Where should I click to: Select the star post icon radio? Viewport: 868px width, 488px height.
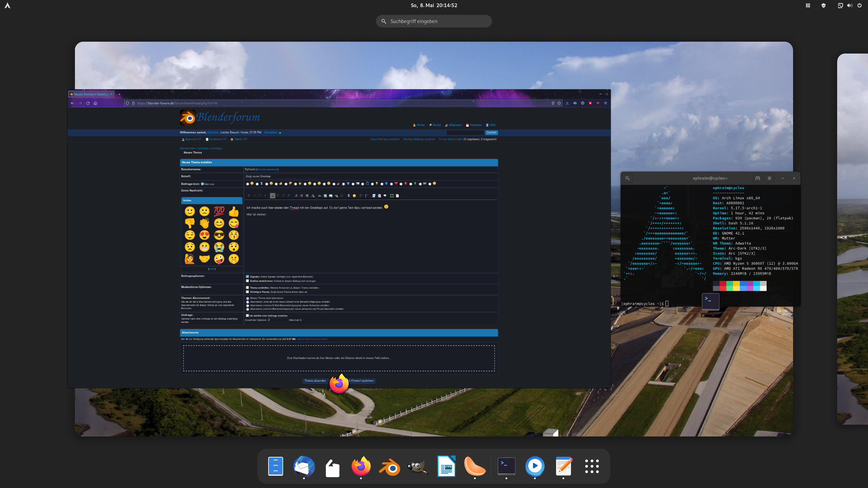295,184
